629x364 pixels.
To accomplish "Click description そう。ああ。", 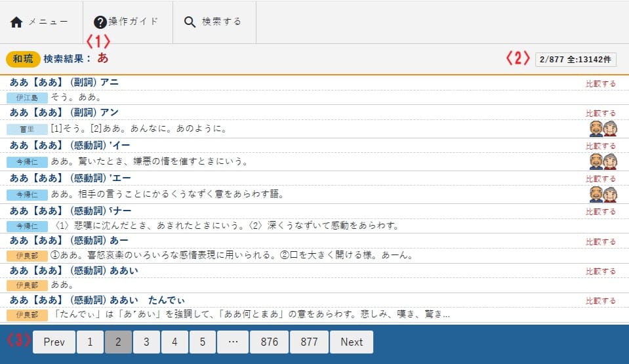I will point(77,97).
